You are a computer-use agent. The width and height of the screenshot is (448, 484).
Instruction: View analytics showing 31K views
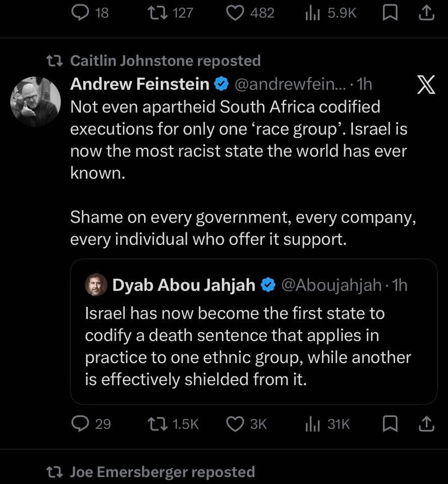coord(313,424)
